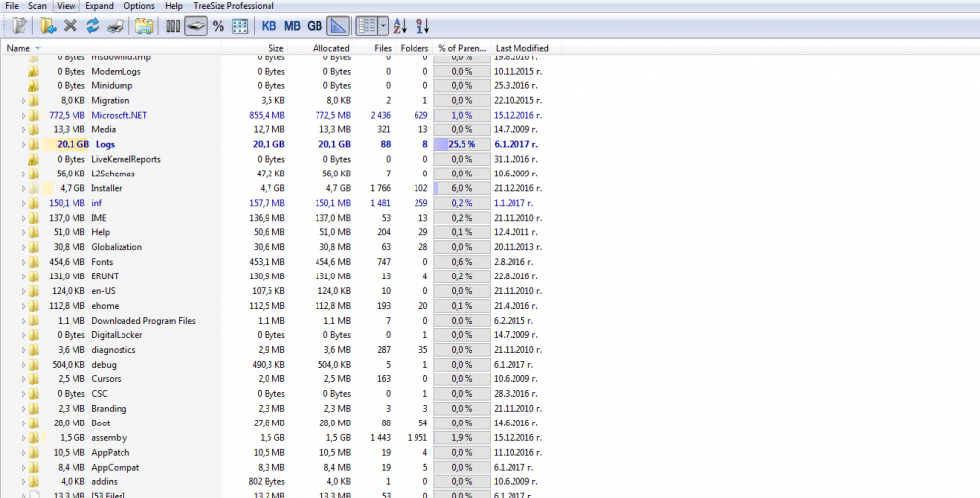The height and width of the screenshot is (498, 980).
Task: Click the folder icon beside assembly
Action: pyautogui.click(x=33, y=438)
